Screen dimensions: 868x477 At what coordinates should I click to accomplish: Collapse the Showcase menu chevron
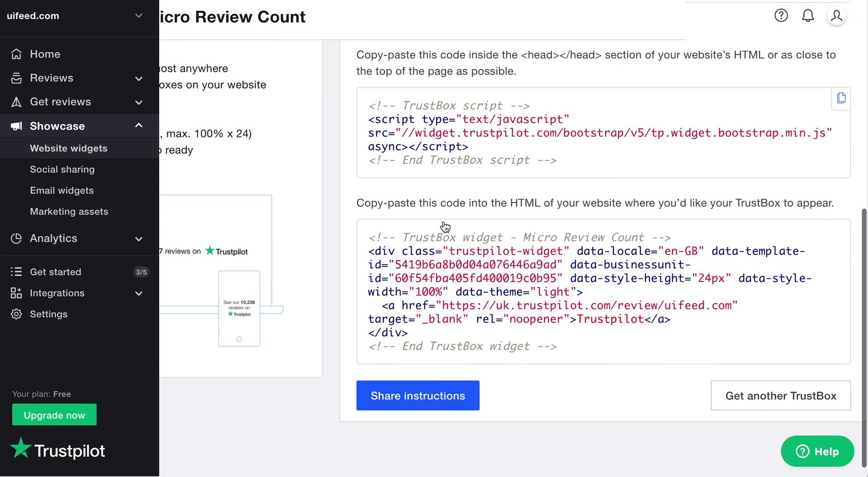tap(139, 126)
